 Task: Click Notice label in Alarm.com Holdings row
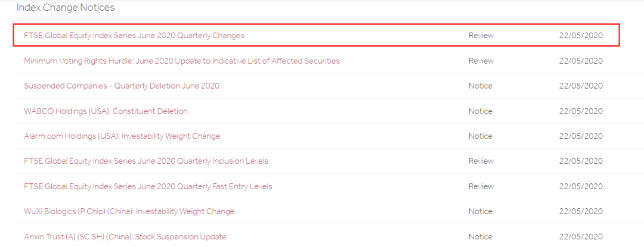pos(480,136)
